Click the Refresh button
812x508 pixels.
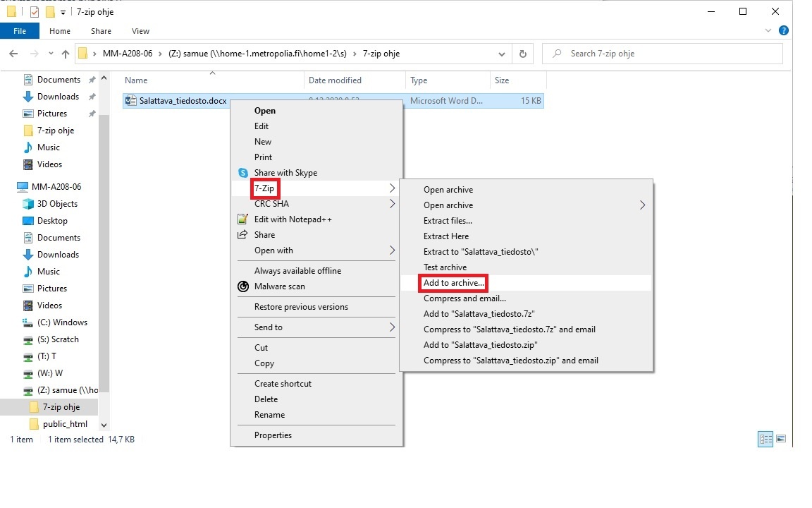(x=523, y=54)
